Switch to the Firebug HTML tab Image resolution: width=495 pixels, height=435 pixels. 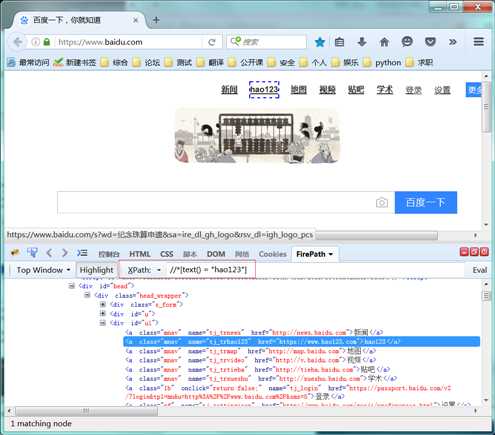[x=139, y=254]
